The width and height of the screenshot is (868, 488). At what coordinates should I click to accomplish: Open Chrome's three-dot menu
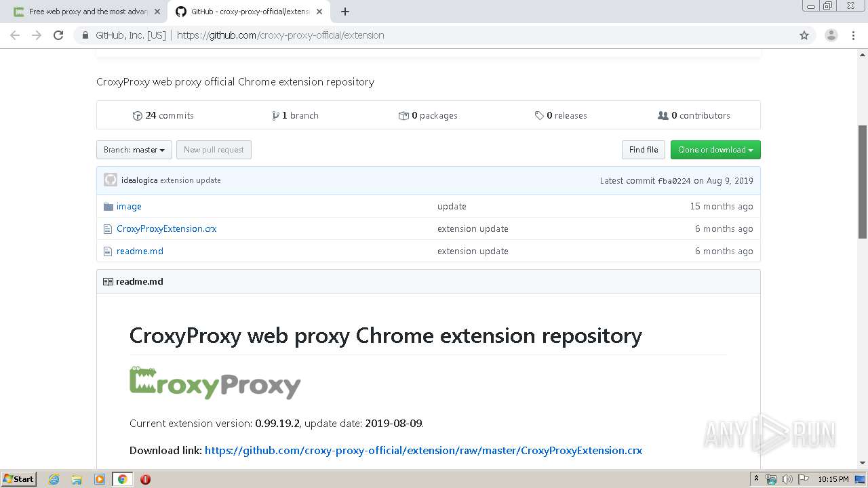[853, 35]
